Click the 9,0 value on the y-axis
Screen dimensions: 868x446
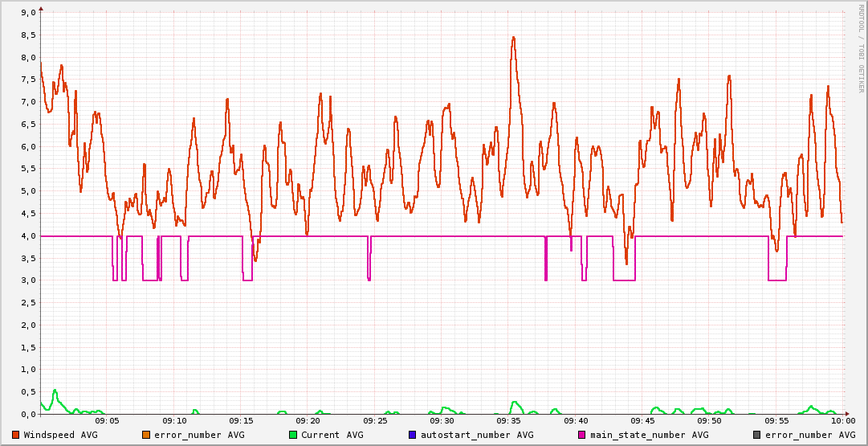(x=26, y=13)
